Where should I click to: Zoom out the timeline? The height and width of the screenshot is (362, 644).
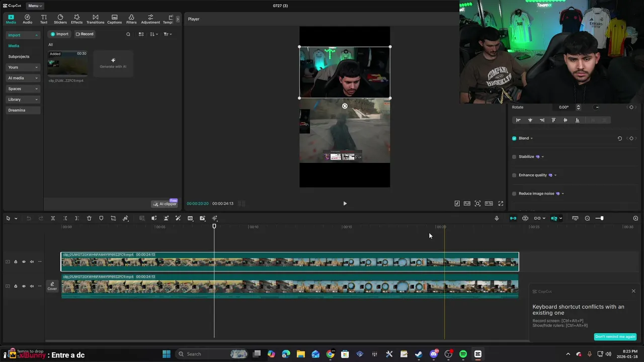click(x=587, y=218)
